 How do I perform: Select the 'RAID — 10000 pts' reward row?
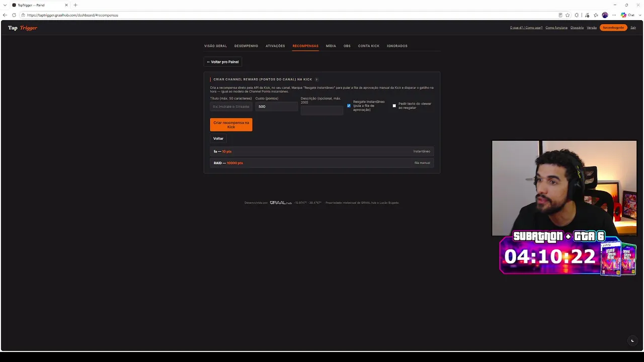(x=322, y=163)
